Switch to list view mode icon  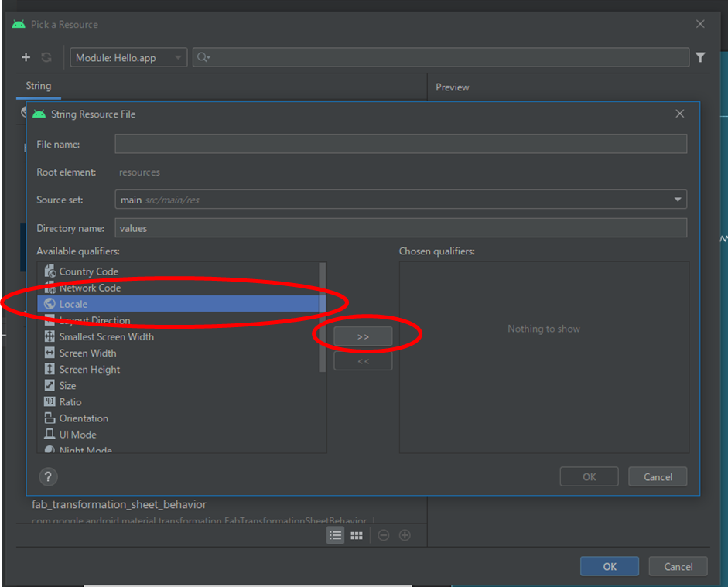click(x=335, y=535)
